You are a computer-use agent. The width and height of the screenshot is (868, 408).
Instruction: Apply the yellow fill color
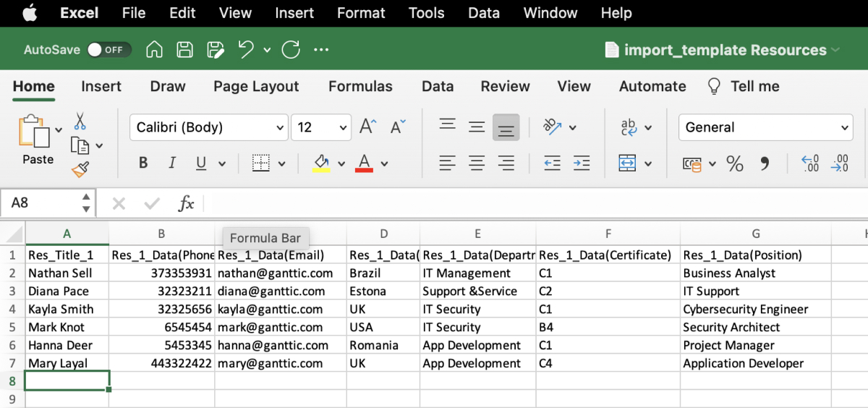point(321,163)
